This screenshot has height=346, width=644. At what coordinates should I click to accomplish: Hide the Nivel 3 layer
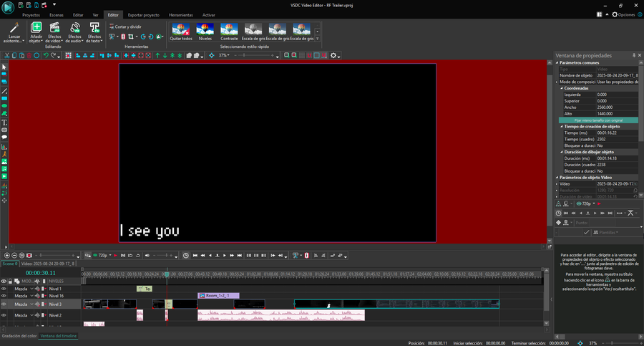[x=4, y=304]
